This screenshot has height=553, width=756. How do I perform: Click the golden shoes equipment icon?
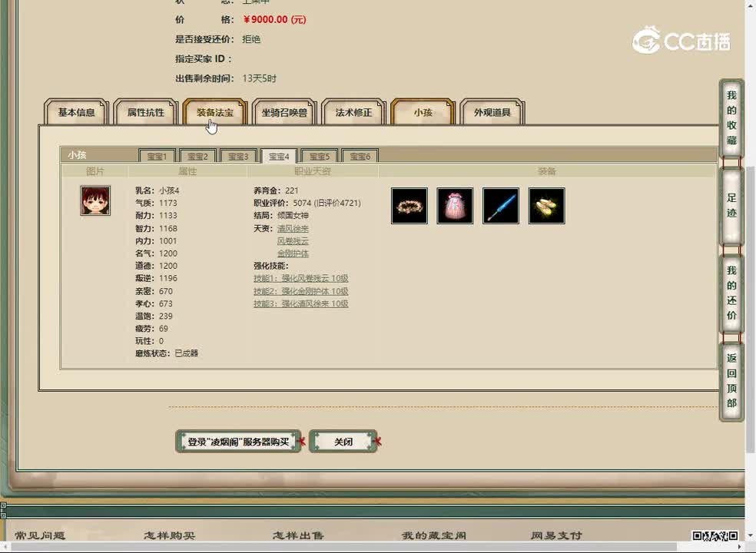click(546, 206)
